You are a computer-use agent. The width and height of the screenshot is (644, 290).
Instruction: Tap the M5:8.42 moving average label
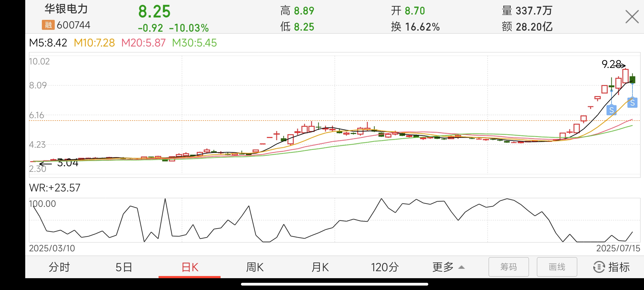click(x=48, y=43)
